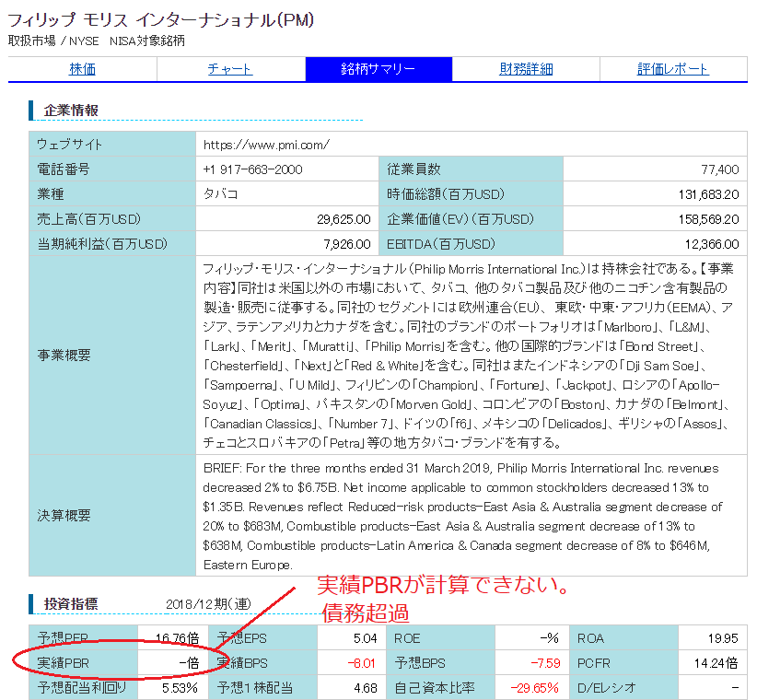Select the 企業価値(EV) value 158,569.20
This screenshot has height=700, width=757.
point(708,219)
